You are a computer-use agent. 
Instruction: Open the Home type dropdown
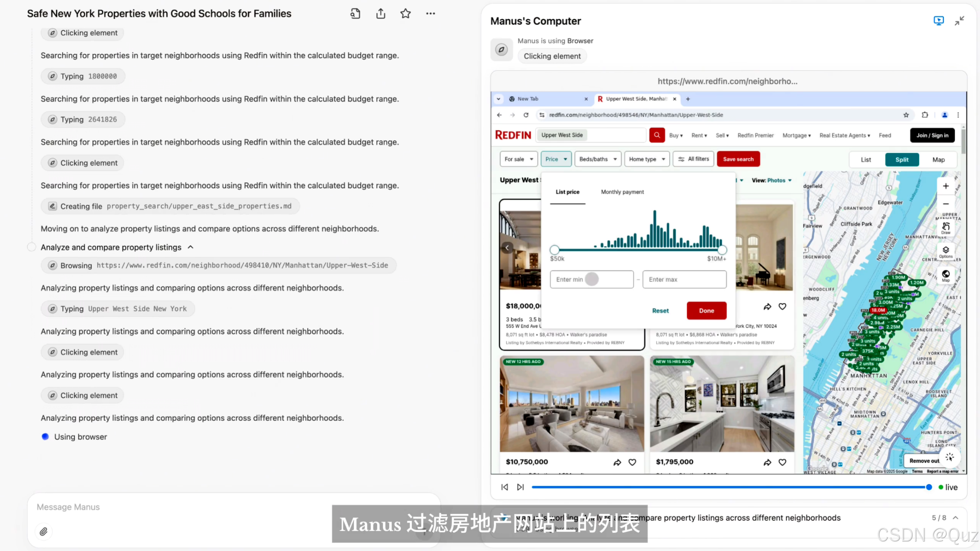pos(646,159)
